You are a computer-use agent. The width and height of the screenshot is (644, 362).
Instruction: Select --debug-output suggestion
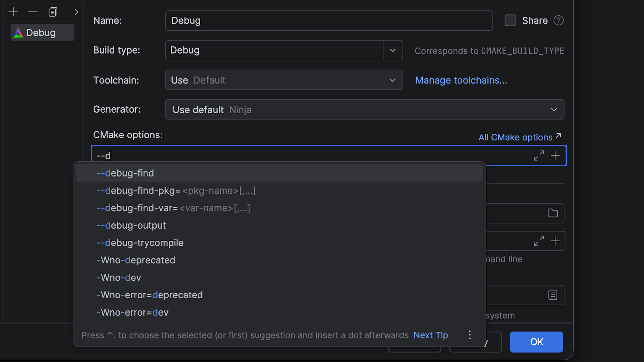[131, 225]
